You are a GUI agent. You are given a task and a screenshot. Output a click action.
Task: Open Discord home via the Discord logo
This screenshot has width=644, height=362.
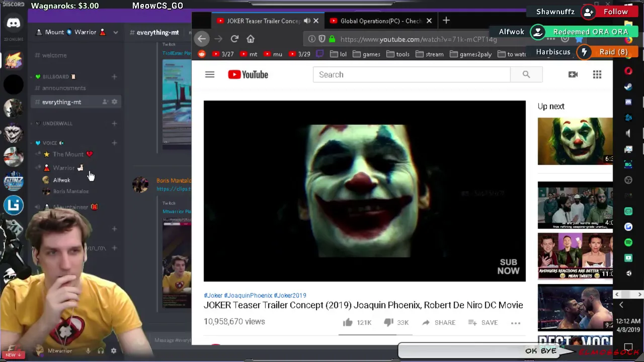point(14,23)
